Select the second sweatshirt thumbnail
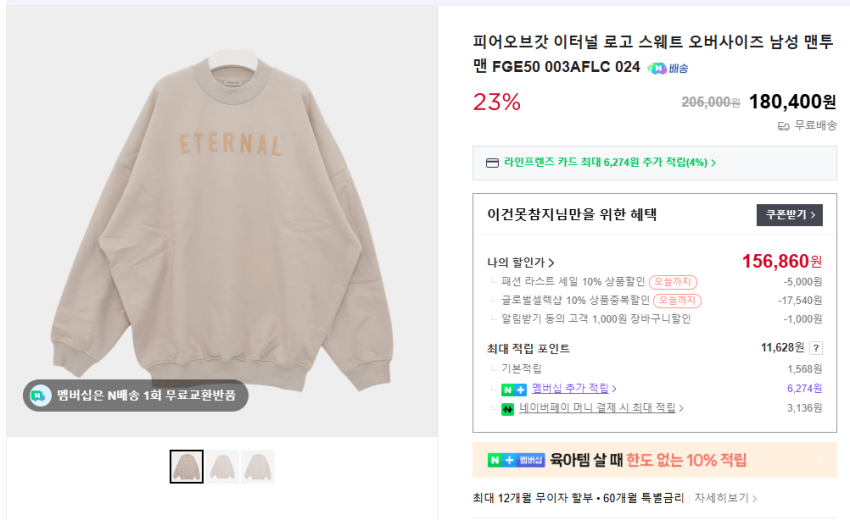This screenshot has width=850, height=520. pyautogui.click(x=223, y=467)
